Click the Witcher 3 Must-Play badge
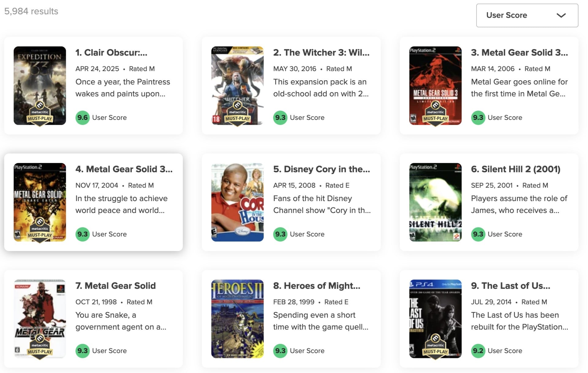This screenshot has height=373, width=588. [x=237, y=113]
